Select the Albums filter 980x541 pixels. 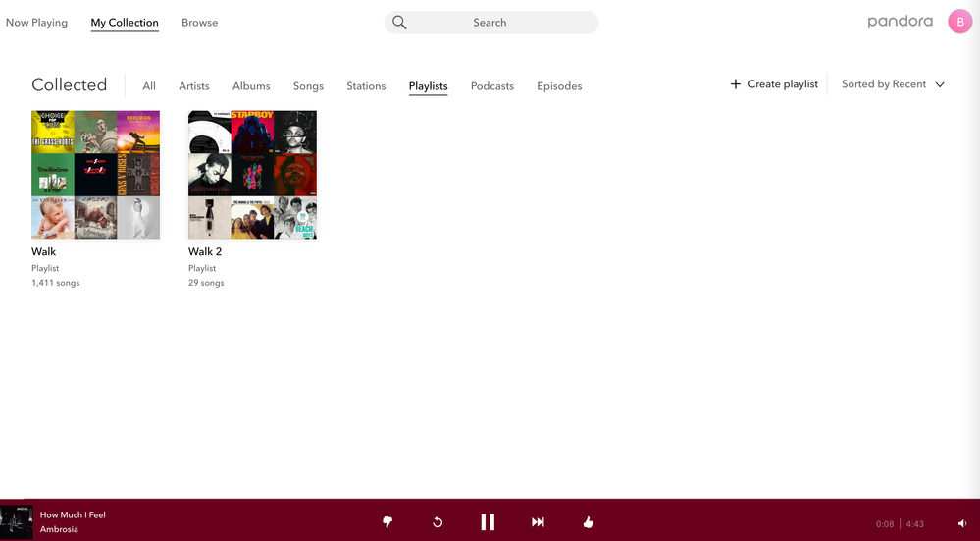tap(251, 86)
